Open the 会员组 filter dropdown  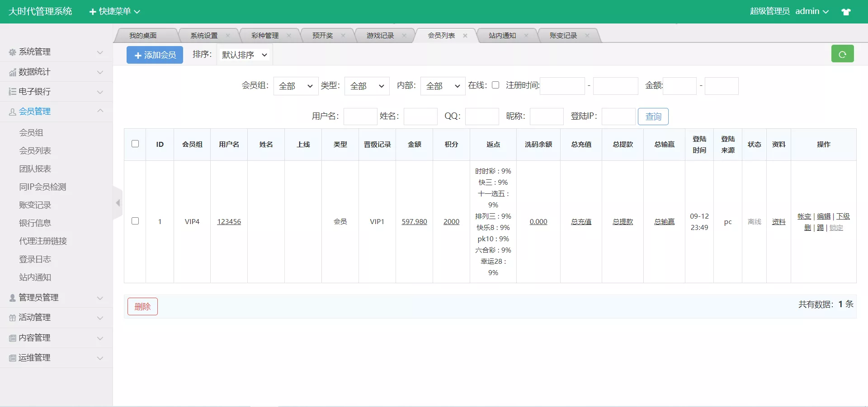pyautogui.click(x=295, y=86)
